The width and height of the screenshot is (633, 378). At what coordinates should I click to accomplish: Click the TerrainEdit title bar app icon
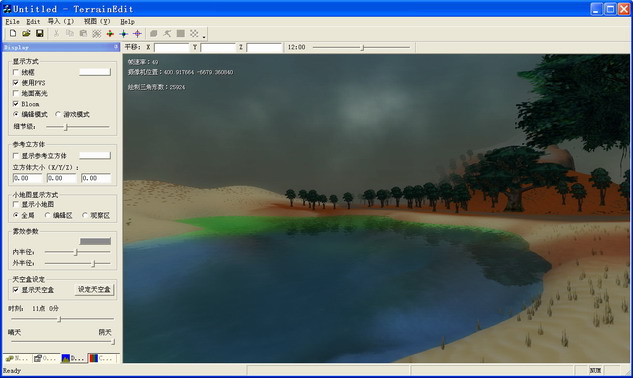coord(7,8)
